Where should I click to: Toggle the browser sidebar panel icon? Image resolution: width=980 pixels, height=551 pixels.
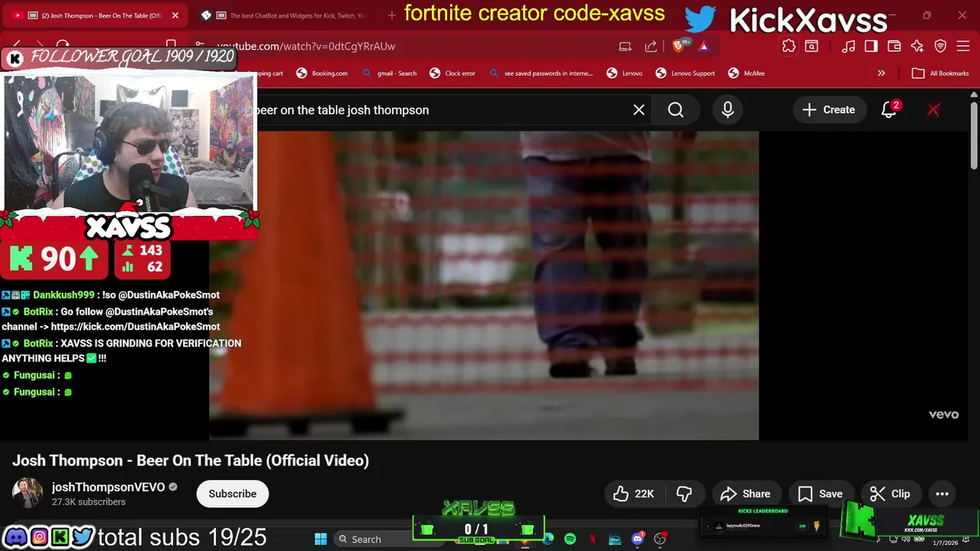coord(871,46)
